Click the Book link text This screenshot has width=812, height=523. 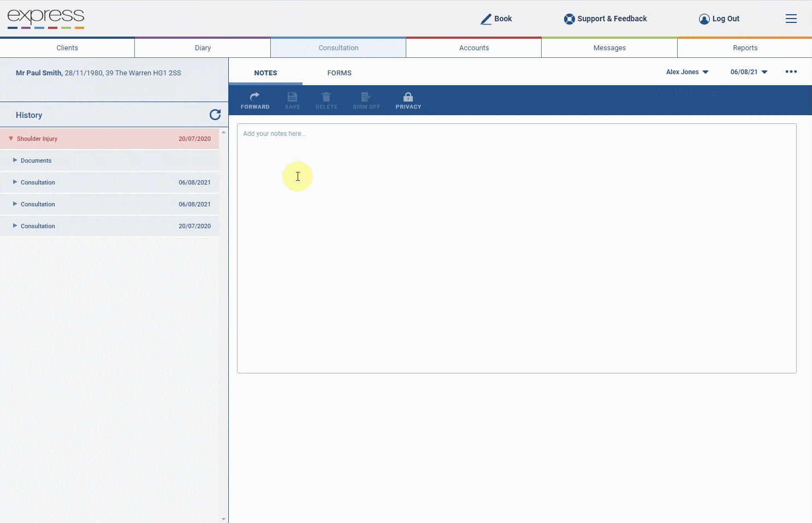[503, 19]
